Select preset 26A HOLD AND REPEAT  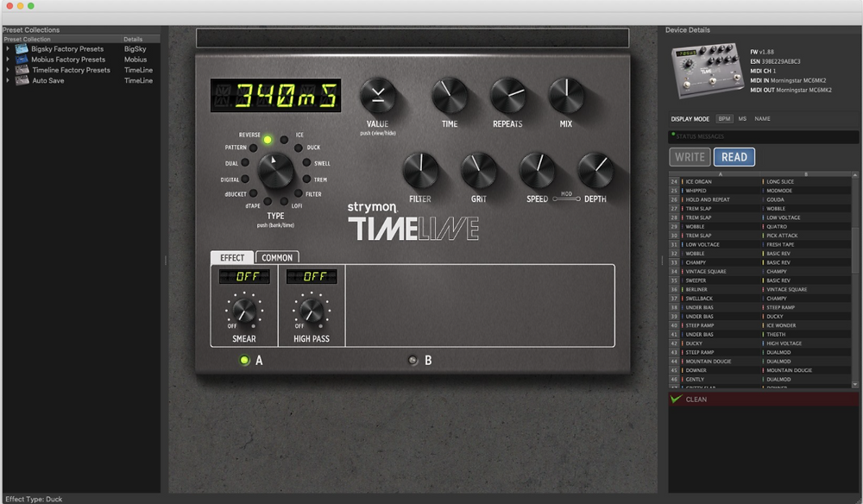(720, 199)
